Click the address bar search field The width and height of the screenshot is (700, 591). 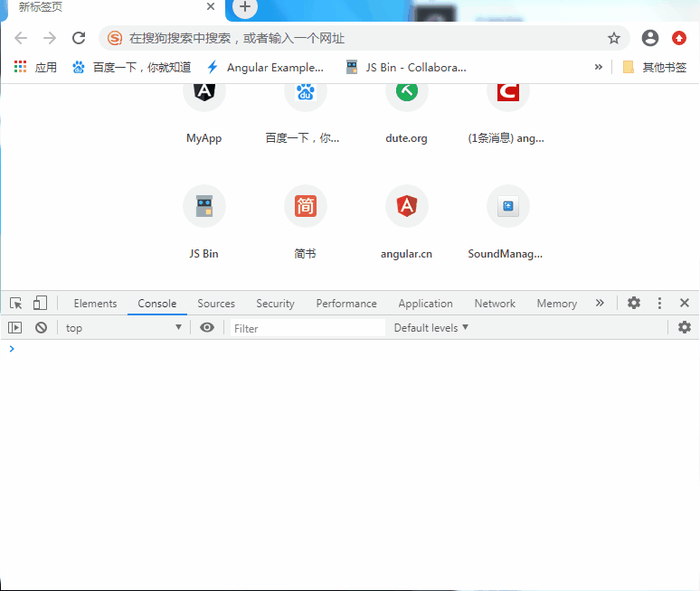(364, 38)
